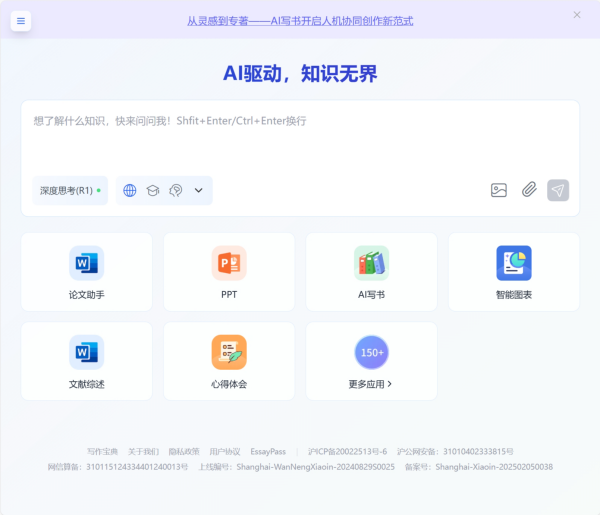This screenshot has width=600, height=515.
Task: Click 备案号 Shanghai-Xiaoin text
Action: (479, 467)
